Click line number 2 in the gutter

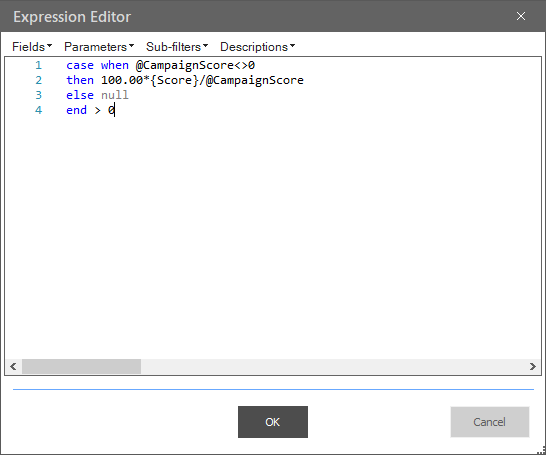pos(38,80)
